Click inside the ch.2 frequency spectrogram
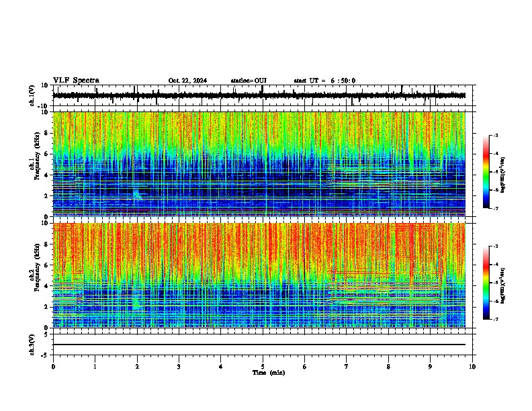Image resolution: width=532 pixels, height=411 pixels. (259, 275)
